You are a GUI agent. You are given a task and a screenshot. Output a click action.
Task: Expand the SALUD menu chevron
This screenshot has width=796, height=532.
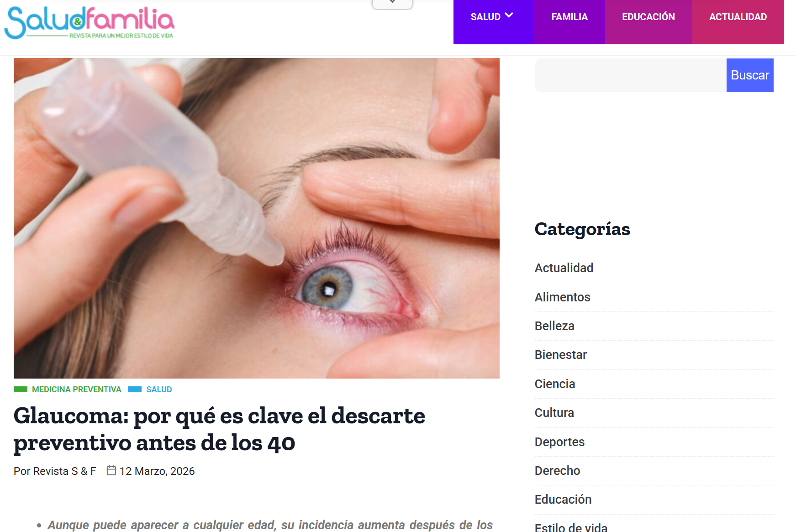(509, 16)
